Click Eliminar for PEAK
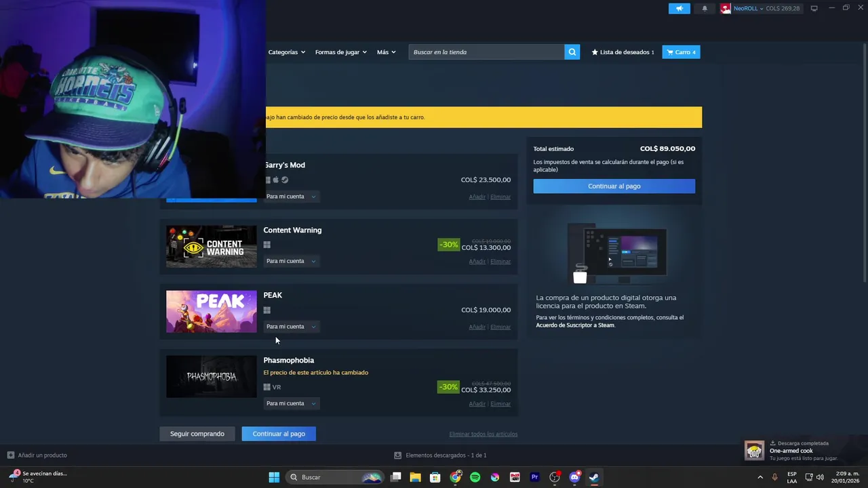868x488 pixels. pyautogui.click(x=500, y=327)
